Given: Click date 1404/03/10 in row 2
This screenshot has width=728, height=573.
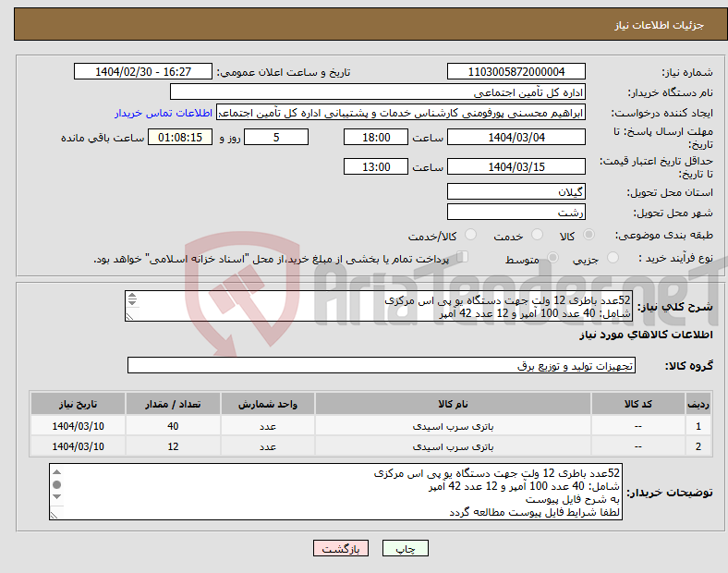Looking at the screenshot, I should click(78, 446).
